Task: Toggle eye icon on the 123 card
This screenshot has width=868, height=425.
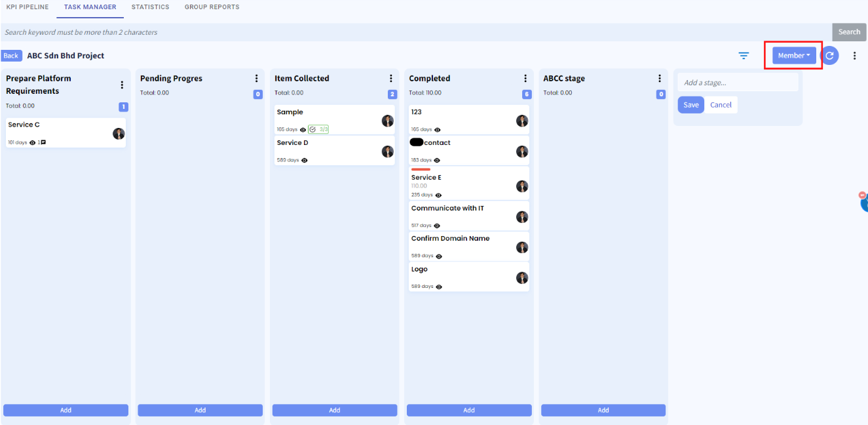Action: click(x=438, y=130)
